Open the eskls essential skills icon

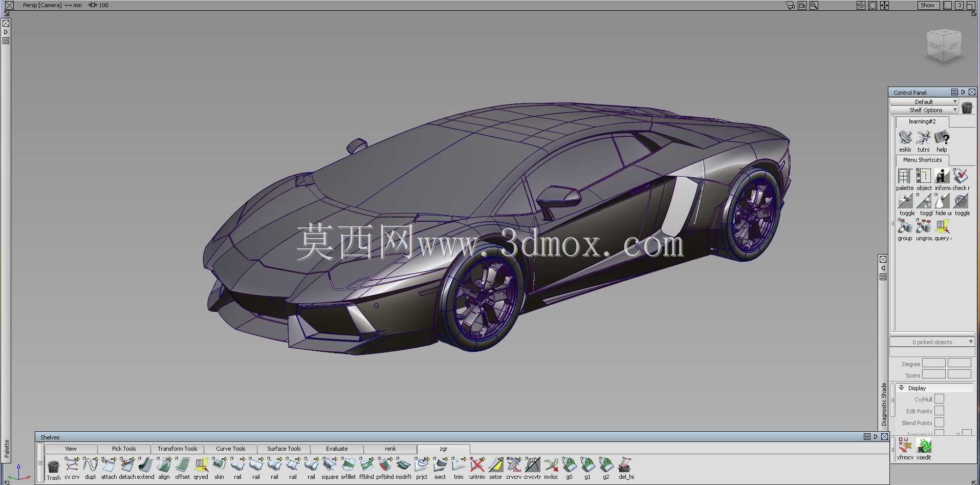point(905,138)
